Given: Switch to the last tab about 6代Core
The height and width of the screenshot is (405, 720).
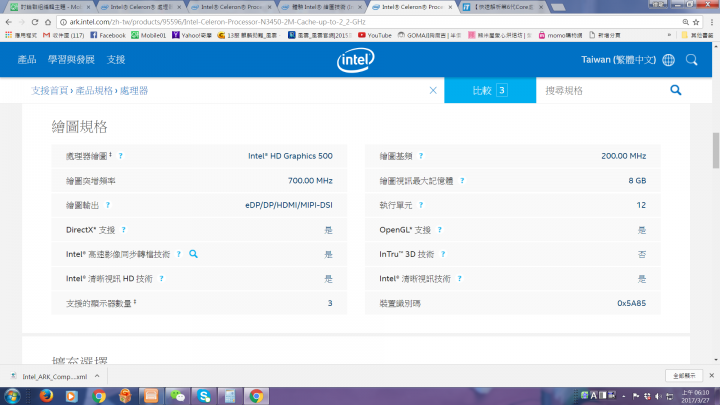Looking at the screenshot, I should 503,7.
